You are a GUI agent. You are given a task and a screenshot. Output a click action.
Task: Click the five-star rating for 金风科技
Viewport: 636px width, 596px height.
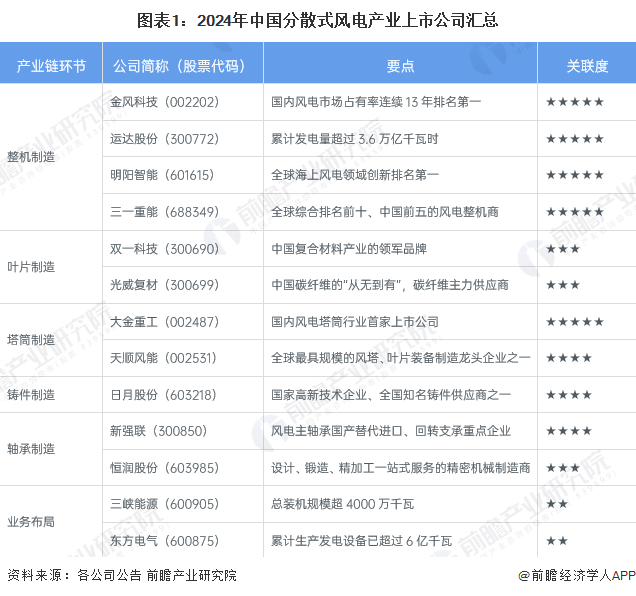575,102
